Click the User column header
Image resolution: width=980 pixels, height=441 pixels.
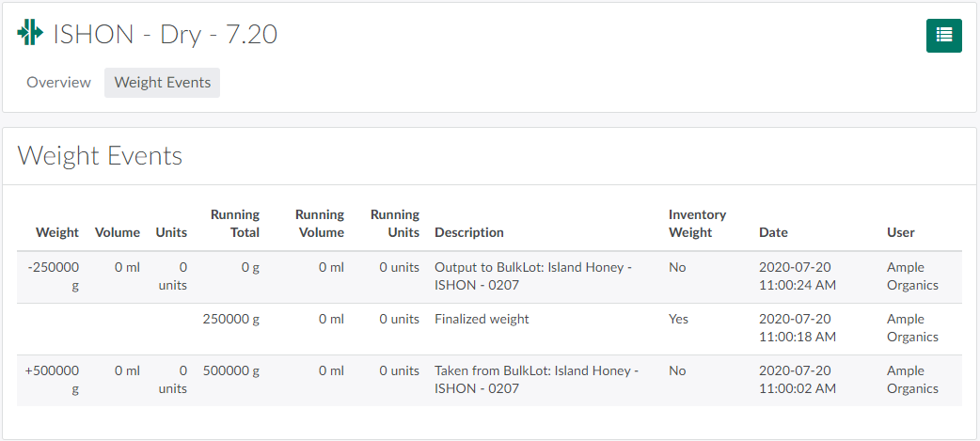point(900,232)
